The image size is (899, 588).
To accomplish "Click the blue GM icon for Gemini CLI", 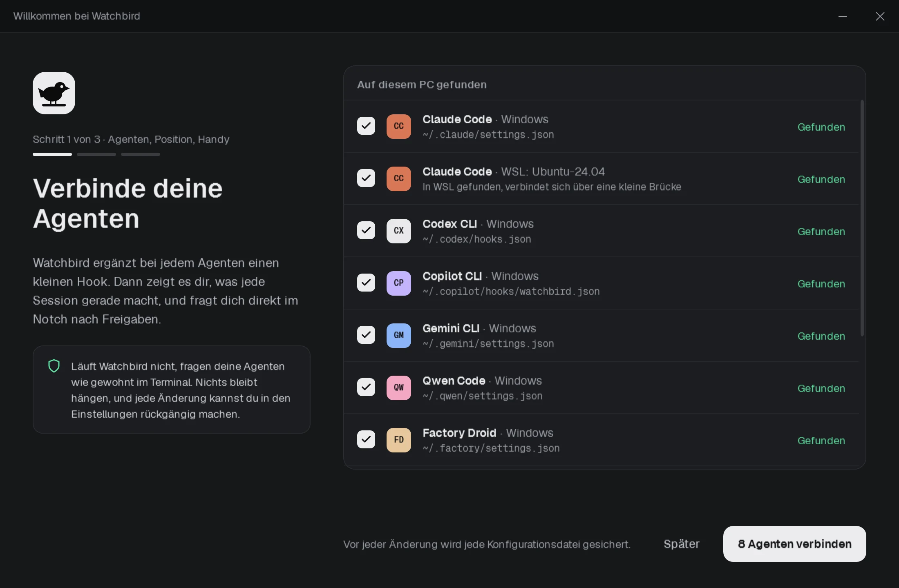I will pos(399,335).
